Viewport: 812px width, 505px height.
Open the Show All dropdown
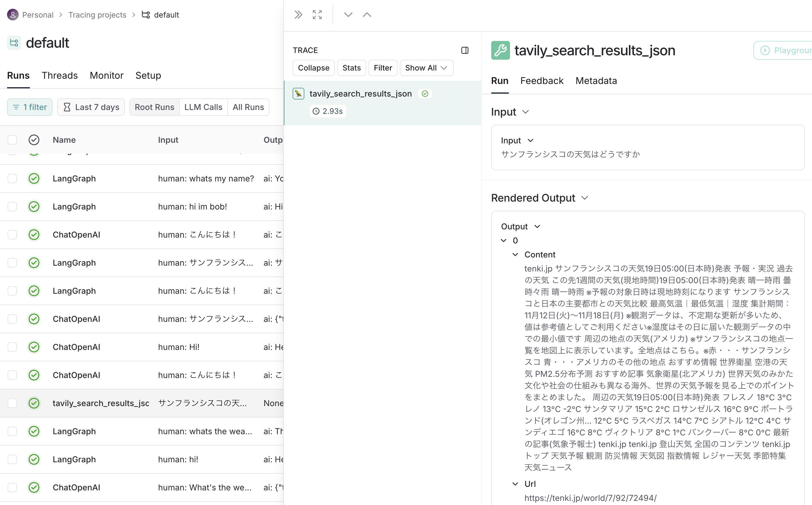(426, 68)
